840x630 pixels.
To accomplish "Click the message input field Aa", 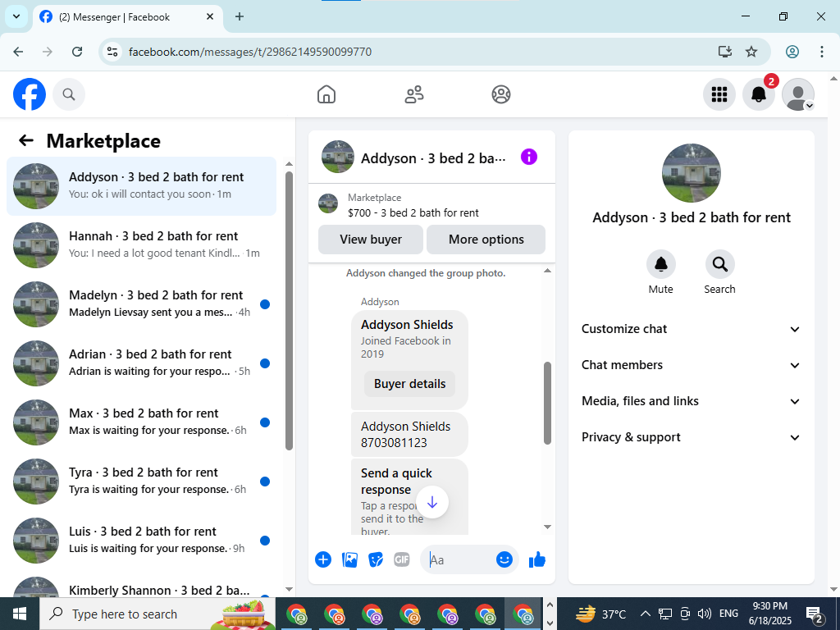I will pyautogui.click(x=461, y=559).
